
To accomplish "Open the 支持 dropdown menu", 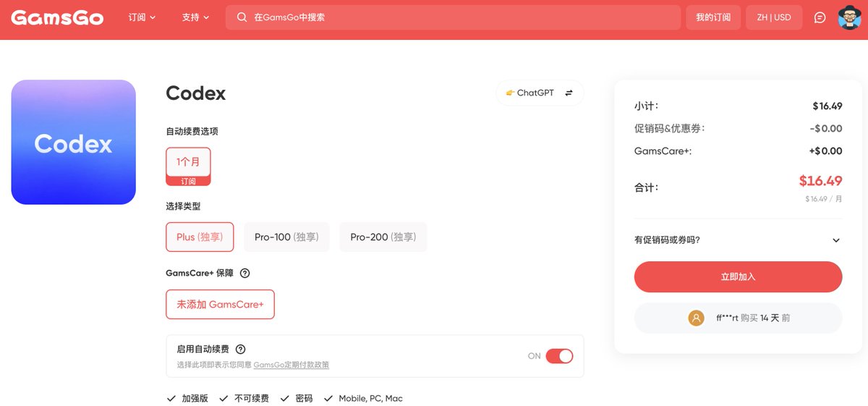I will [195, 17].
